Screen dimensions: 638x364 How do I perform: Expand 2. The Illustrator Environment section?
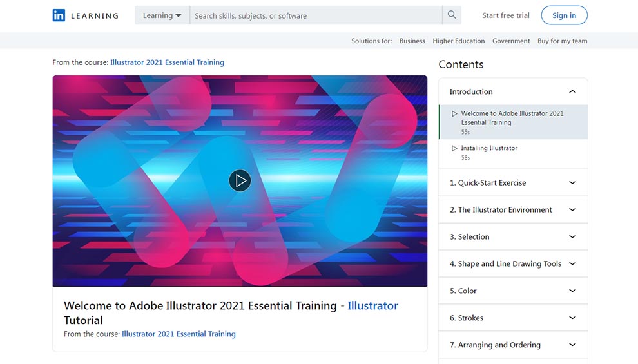[513, 210]
